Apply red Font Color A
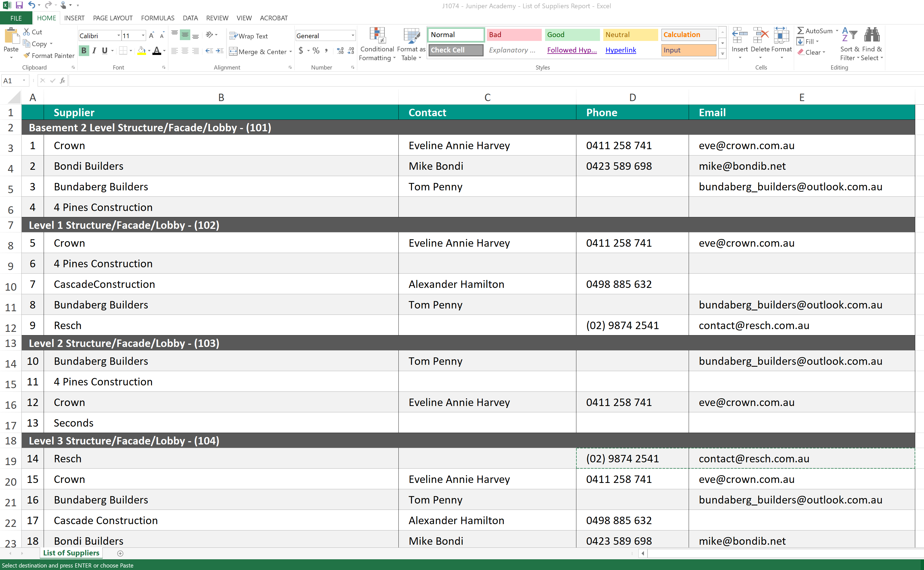Viewport: 924px width, 570px height. [157, 51]
